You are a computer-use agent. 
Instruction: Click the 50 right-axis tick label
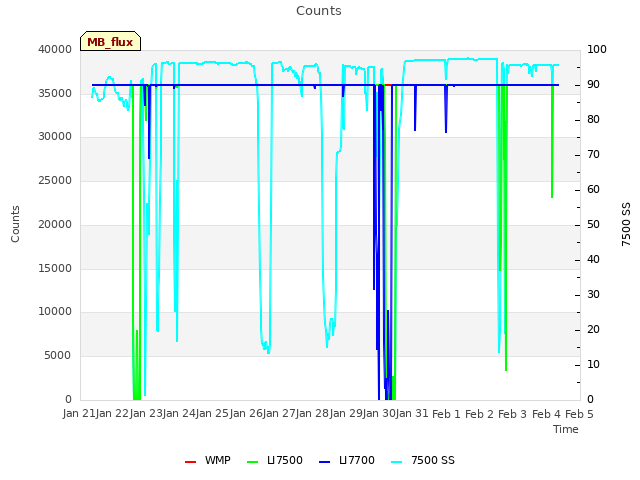tap(593, 224)
